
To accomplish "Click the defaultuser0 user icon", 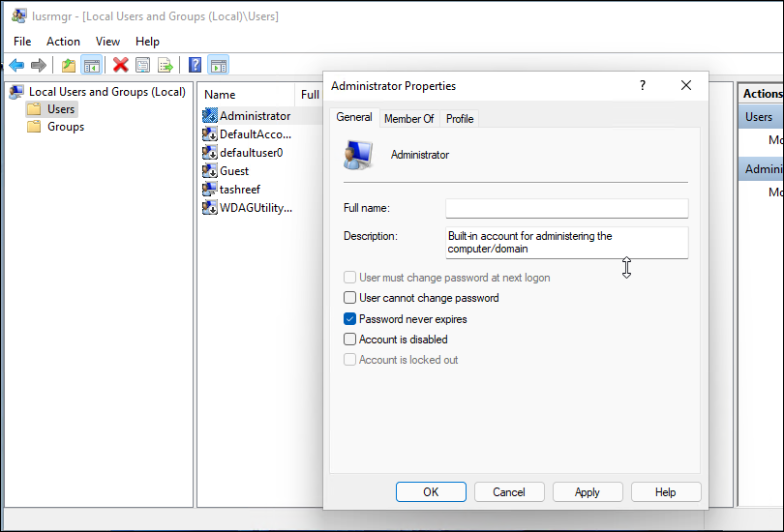I will point(209,153).
